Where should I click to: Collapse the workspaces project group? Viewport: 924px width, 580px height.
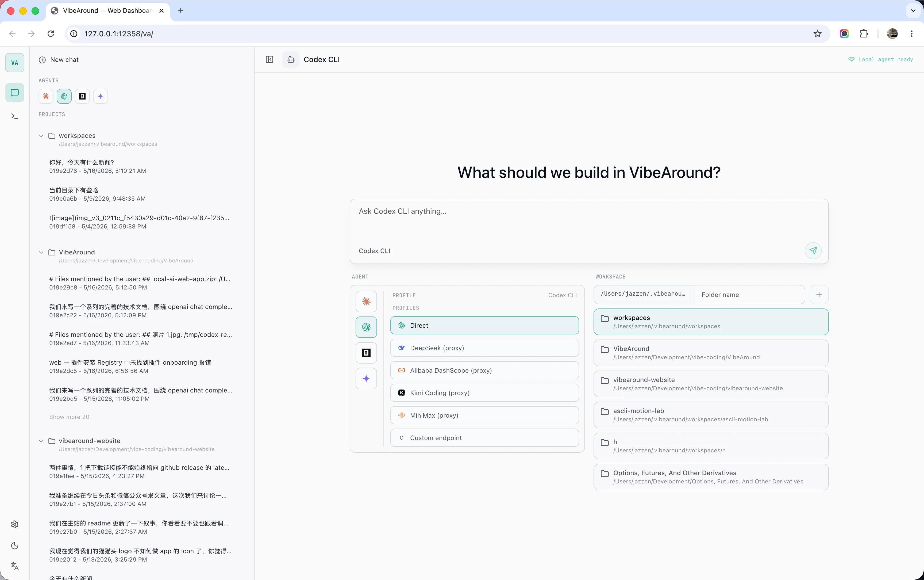pos(41,136)
